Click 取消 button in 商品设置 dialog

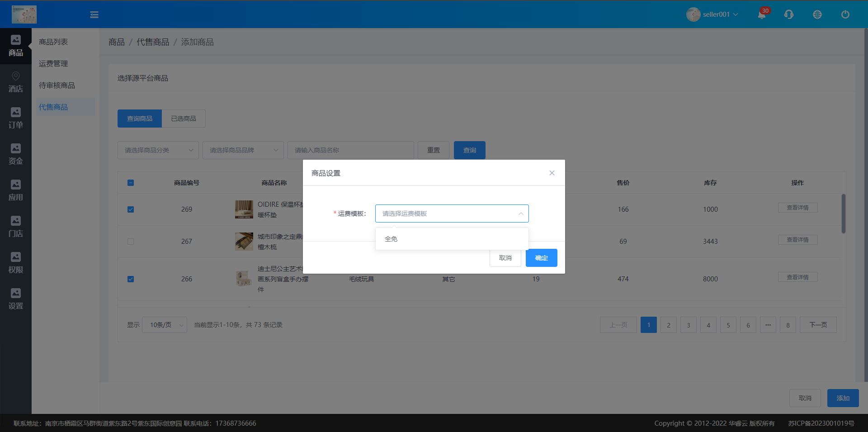[505, 258]
